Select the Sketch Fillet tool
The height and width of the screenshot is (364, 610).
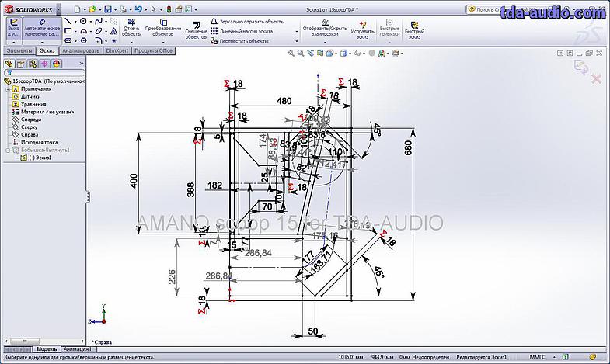click(99, 40)
